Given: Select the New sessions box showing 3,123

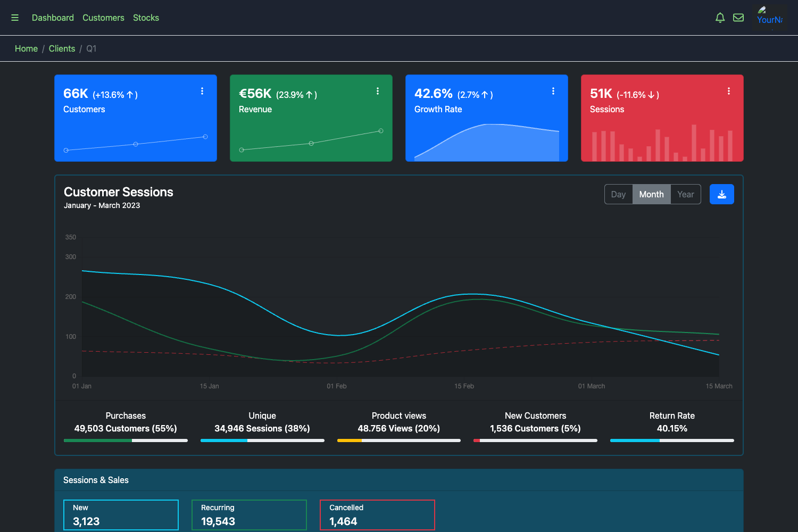Looking at the screenshot, I should point(121,514).
